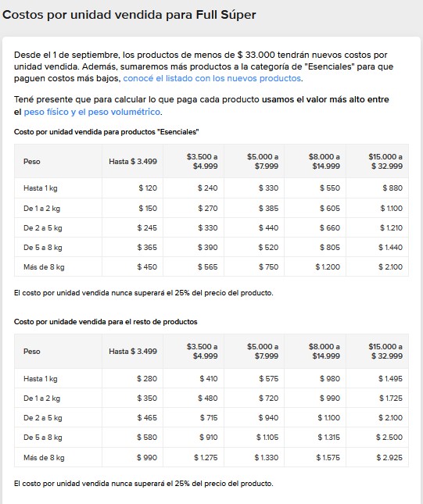
Task: Click the 'Costo por unidade vendida para el resto de productos' subtitle
Action: pyautogui.click(x=106, y=322)
